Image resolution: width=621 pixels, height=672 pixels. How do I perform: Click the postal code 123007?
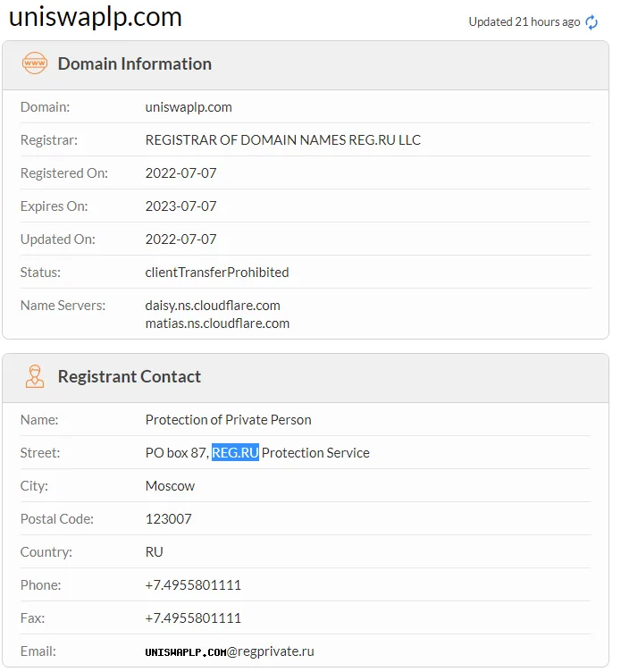[x=168, y=519]
